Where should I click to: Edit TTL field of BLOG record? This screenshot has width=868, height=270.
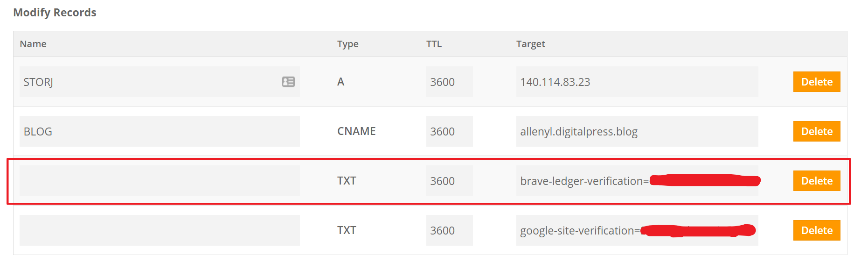[449, 131]
